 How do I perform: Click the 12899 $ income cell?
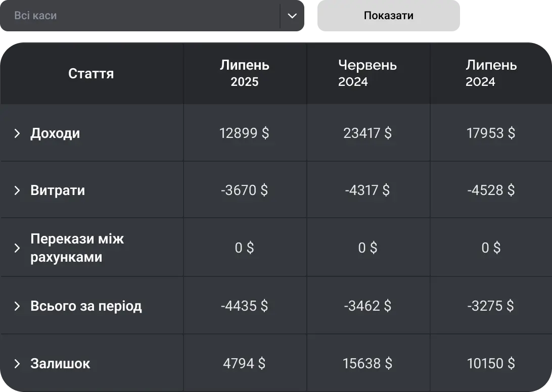[x=244, y=133]
